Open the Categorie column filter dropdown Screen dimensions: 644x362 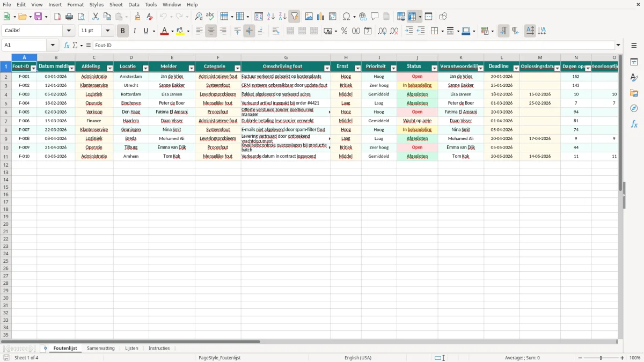(x=237, y=68)
